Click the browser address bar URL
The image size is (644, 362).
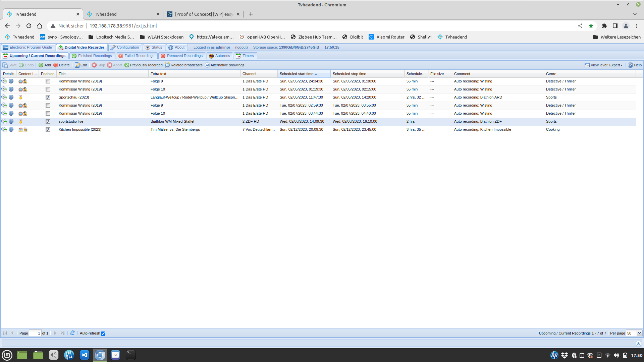coord(123,26)
